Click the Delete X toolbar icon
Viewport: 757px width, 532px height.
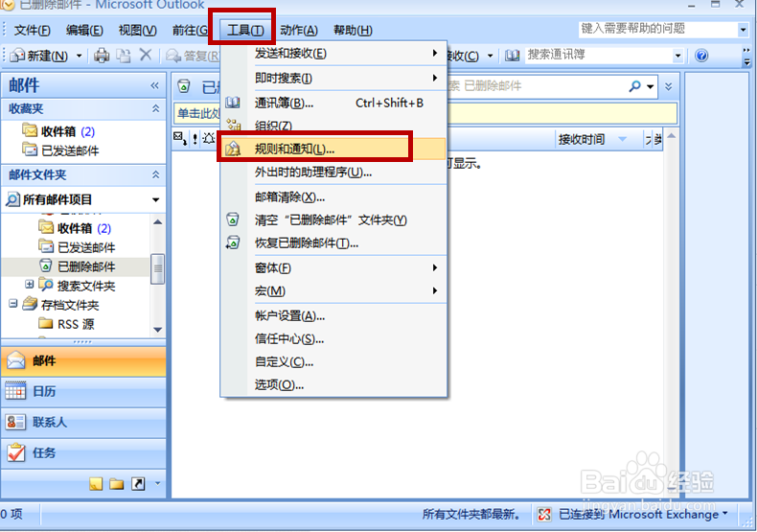pos(146,55)
